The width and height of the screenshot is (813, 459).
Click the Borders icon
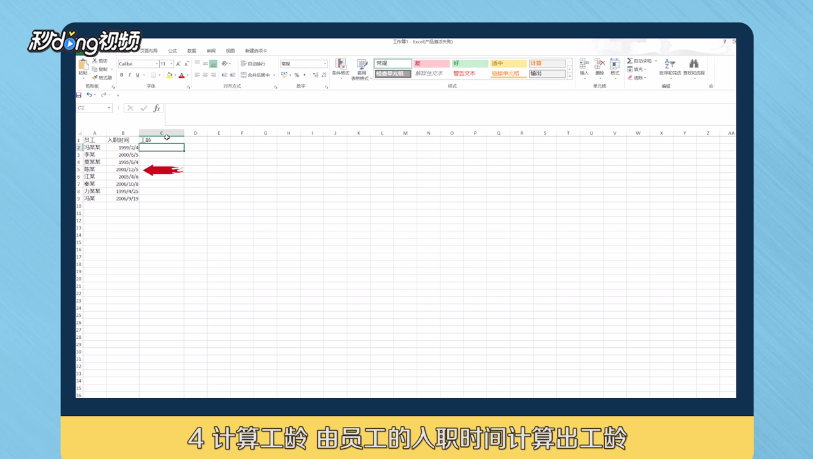click(x=153, y=75)
